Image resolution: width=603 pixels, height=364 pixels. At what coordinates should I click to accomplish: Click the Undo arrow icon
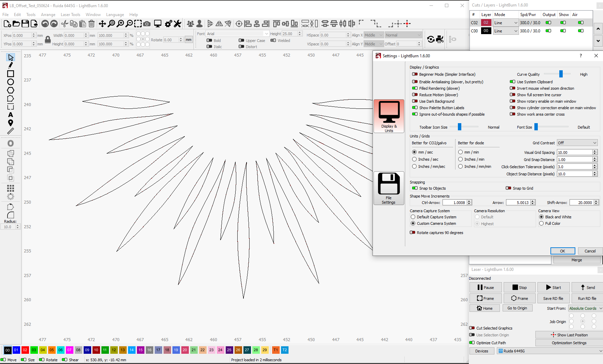tap(45, 24)
